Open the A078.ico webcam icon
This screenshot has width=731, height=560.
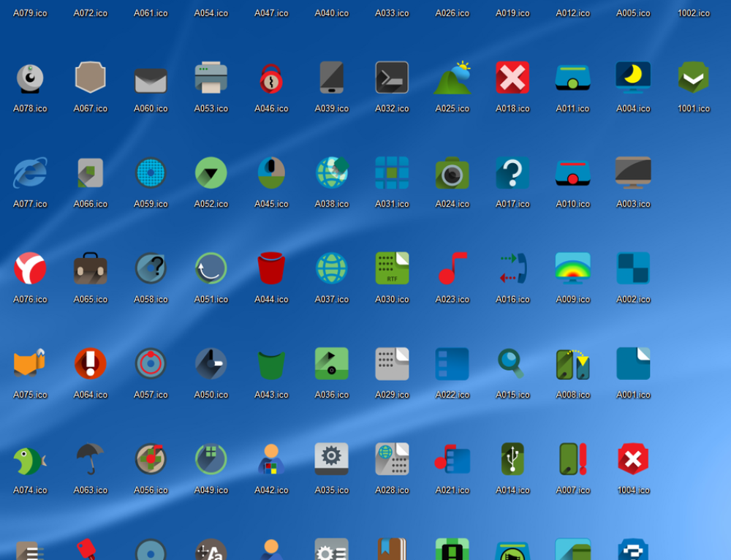[x=30, y=77]
